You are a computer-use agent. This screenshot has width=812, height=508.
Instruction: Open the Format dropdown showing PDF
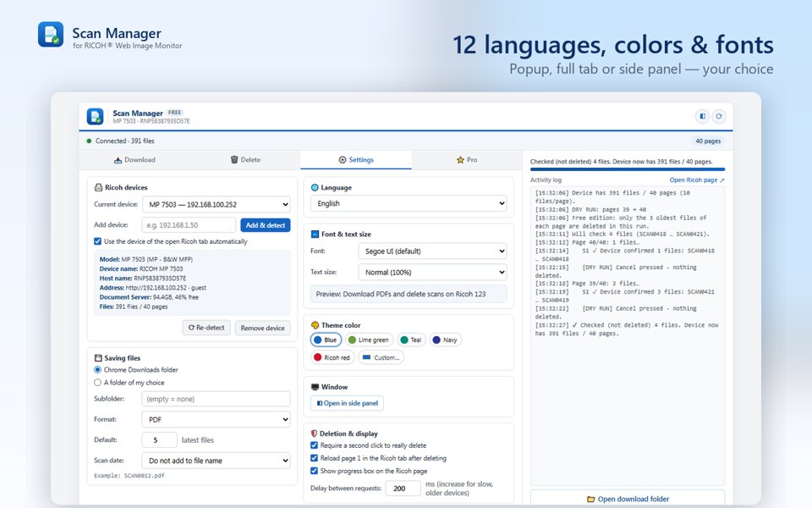216,419
